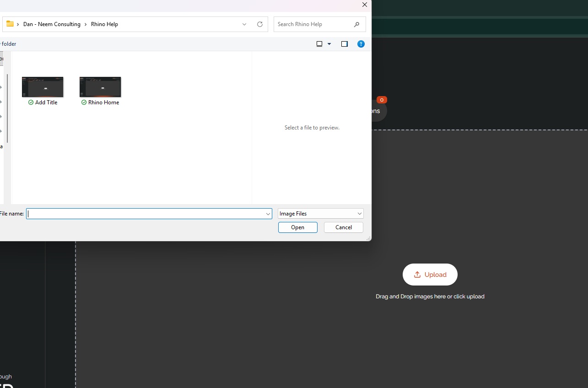Click the Select a file to preview text
This screenshot has height=388, width=588.
point(312,128)
